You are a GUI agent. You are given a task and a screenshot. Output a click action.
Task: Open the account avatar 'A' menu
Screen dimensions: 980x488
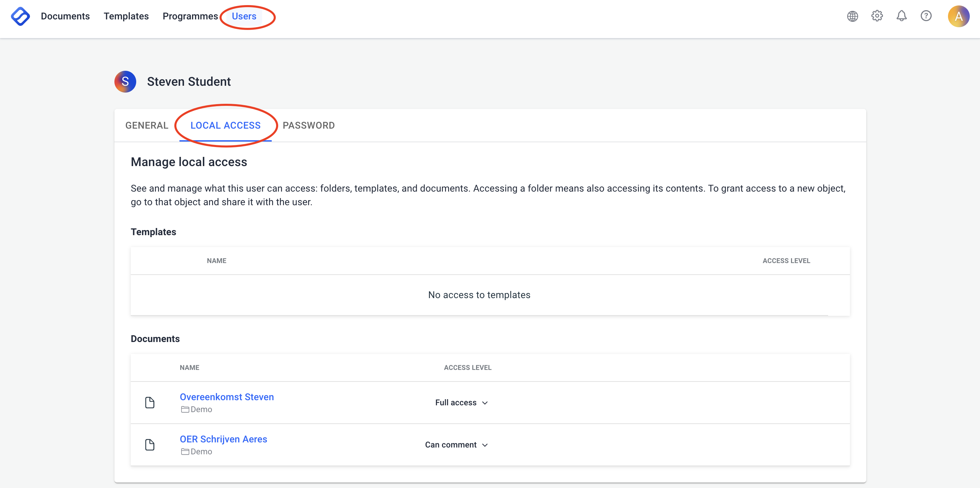point(958,16)
